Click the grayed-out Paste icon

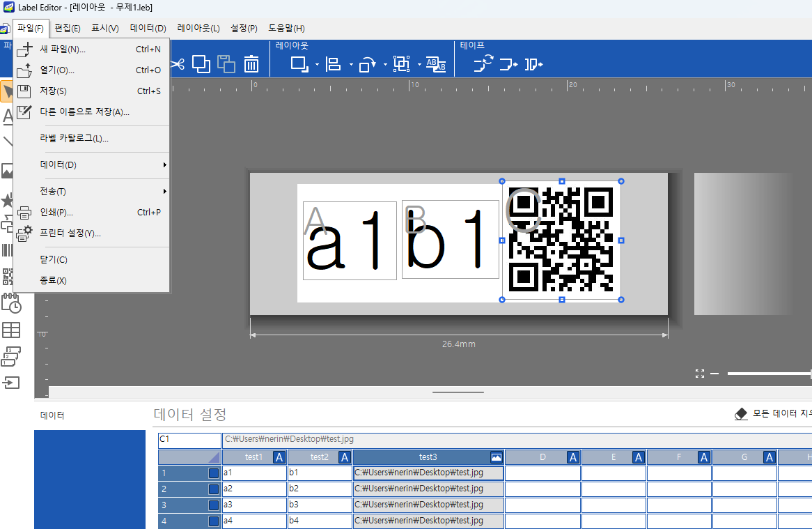coord(226,64)
